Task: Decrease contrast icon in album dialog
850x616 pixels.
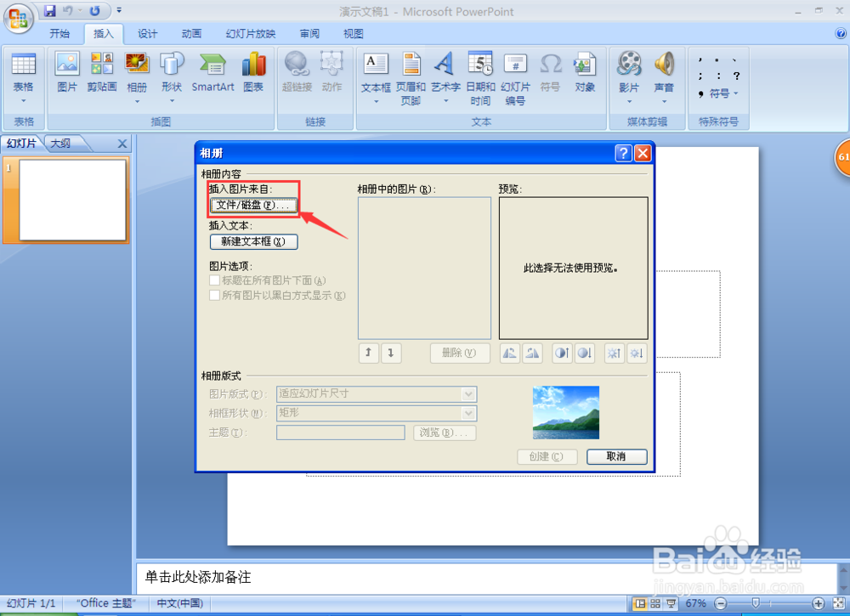Action: tap(585, 353)
